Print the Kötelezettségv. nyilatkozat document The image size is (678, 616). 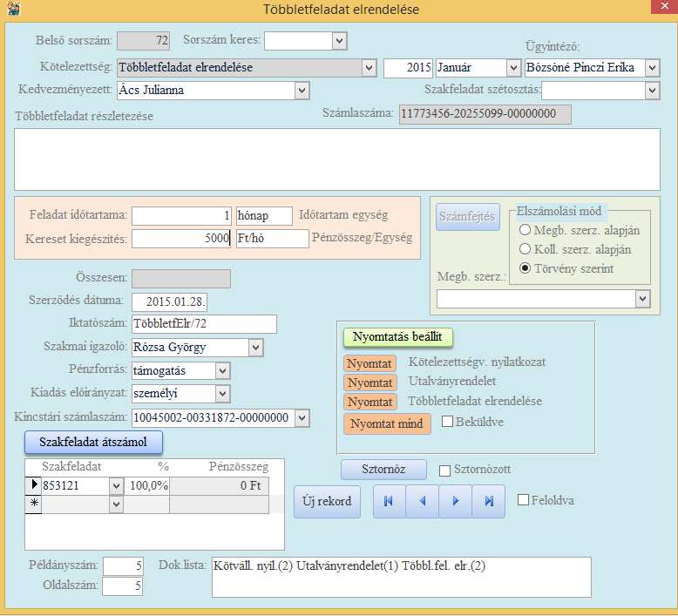tap(370, 363)
